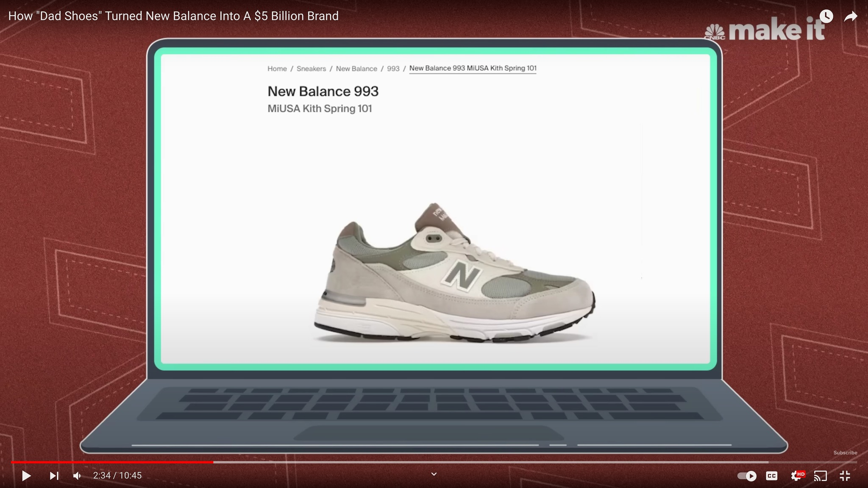Add video to Watch Later
The height and width of the screenshot is (488, 868).
(826, 17)
